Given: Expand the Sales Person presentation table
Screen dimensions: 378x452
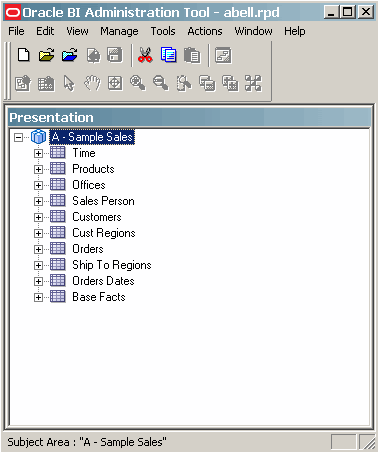Looking at the screenshot, I should (38, 201).
